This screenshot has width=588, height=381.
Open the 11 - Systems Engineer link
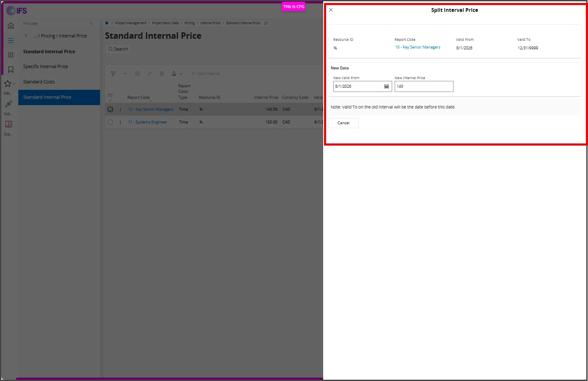point(147,122)
